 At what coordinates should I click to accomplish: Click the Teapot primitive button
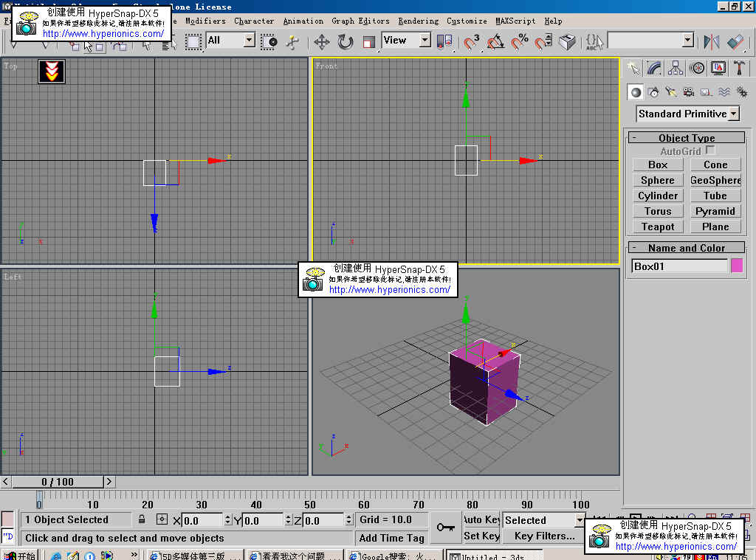pos(658,227)
